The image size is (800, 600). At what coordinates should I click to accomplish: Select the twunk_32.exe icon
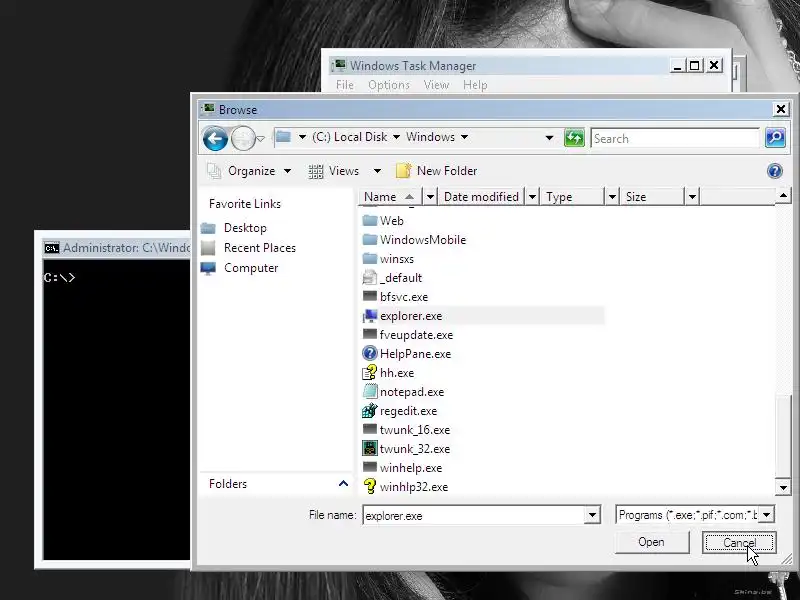tap(370, 448)
